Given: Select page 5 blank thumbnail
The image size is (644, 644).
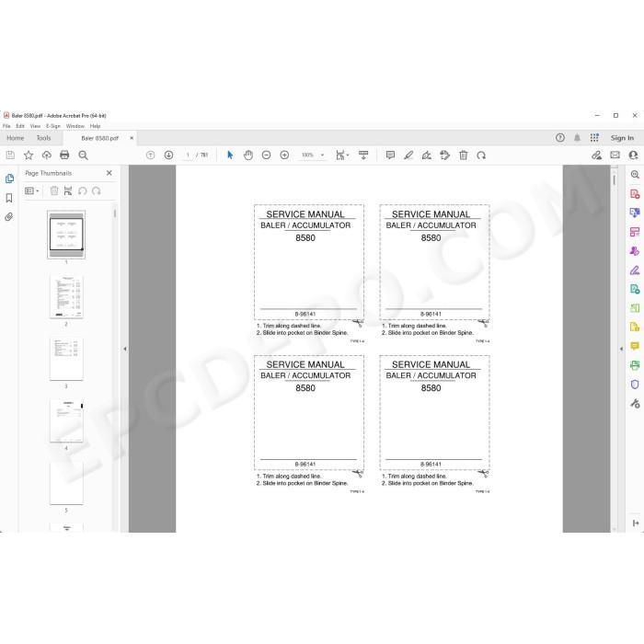Looking at the screenshot, I should (66, 483).
